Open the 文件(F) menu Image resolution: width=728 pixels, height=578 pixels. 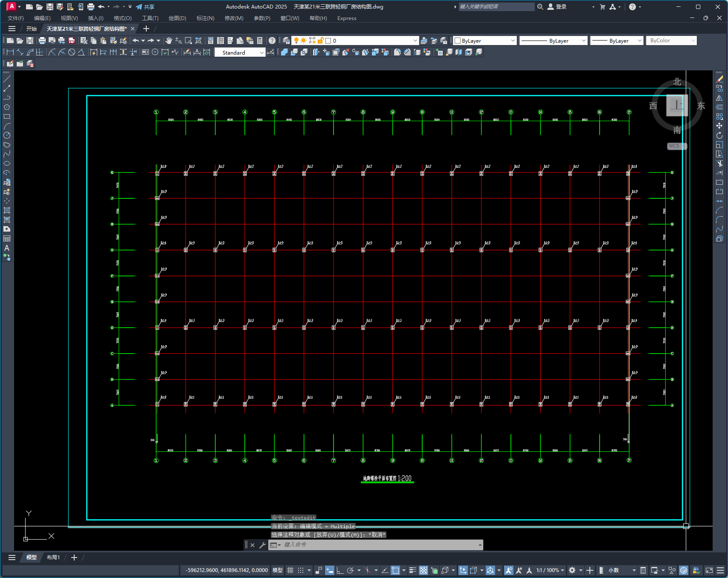coord(16,18)
